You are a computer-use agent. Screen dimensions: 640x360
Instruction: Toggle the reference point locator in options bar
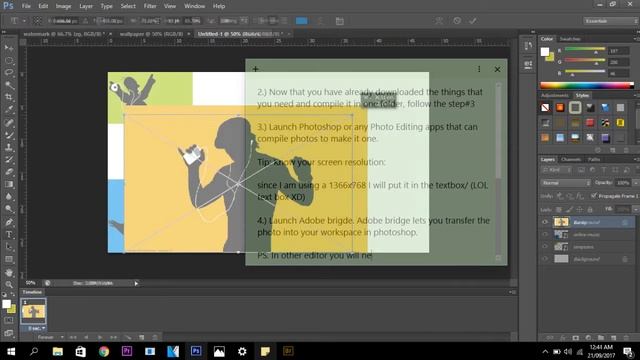(x=37, y=21)
